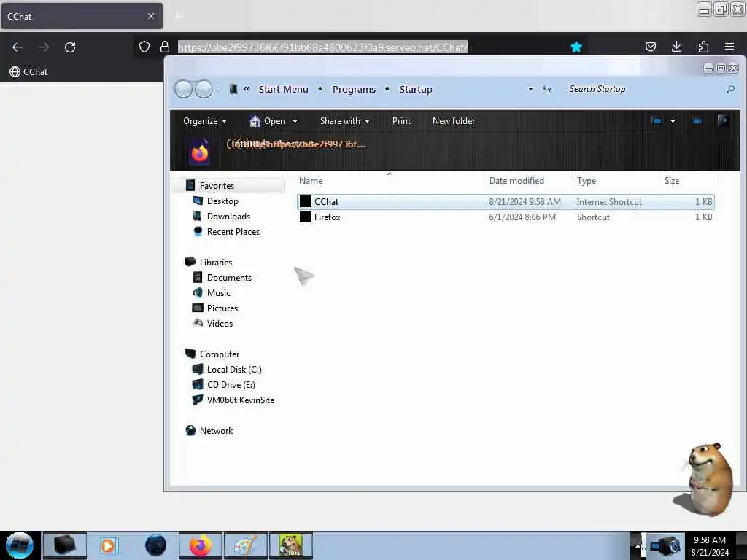Open Local Disk (C:)
This screenshot has height=560, width=747.
[234, 370]
